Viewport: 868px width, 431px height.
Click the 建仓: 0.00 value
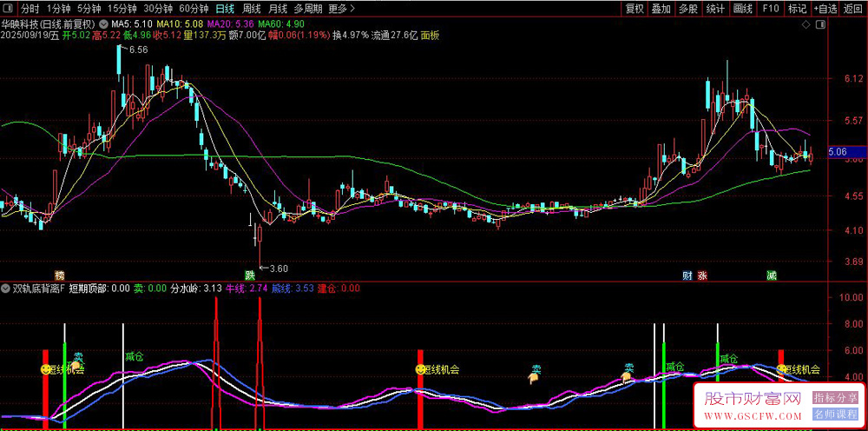click(x=339, y=288)
